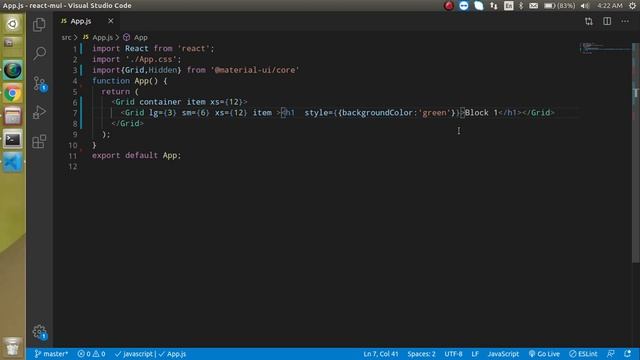The height and width of the screenshot is (360, 640).
Task: Open the Ubuntu dash search launcher
Action: tap(12, 24)
